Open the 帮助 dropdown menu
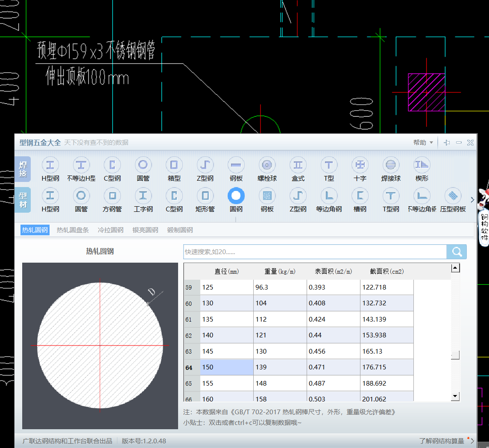The width and height of the screenshot is (489, 448). tap(423, 143)
